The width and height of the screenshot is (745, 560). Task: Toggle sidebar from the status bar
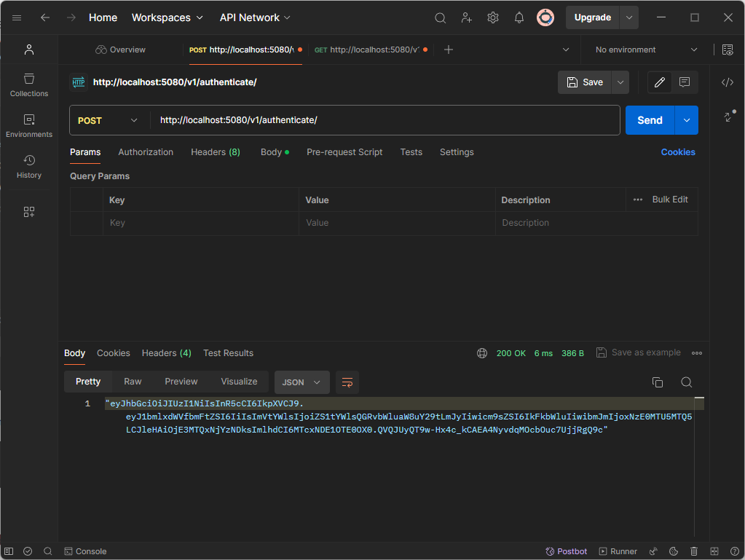9,551
